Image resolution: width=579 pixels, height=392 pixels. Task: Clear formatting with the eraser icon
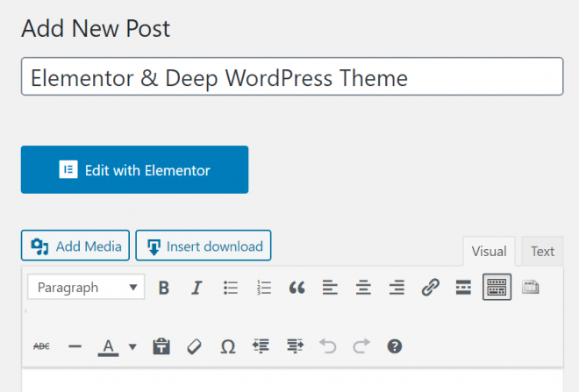point(194,346)
